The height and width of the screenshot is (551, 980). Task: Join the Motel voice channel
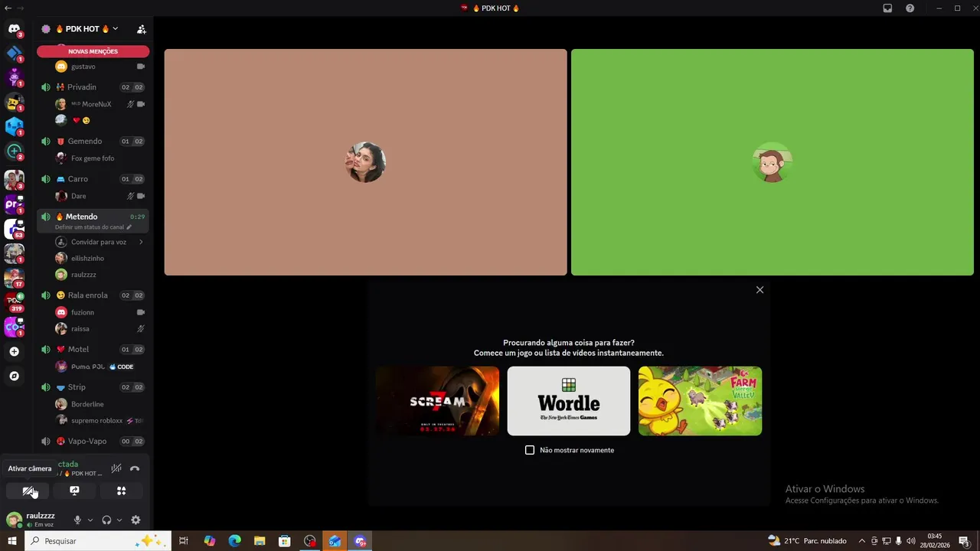click(x=93, y=349)
